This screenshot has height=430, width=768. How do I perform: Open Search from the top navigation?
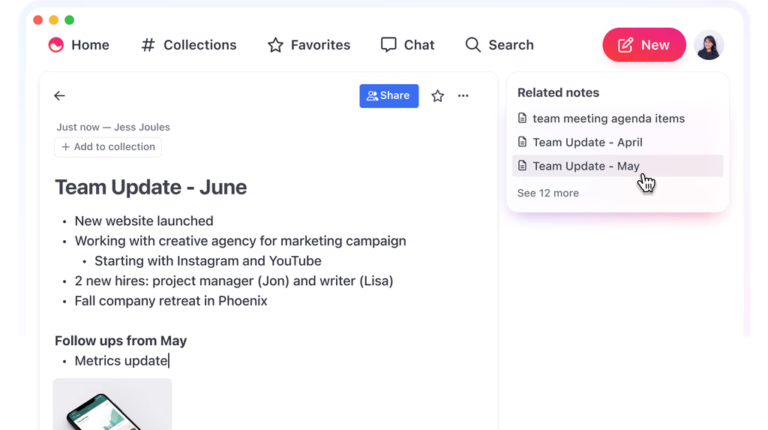[x=499, y=45]
